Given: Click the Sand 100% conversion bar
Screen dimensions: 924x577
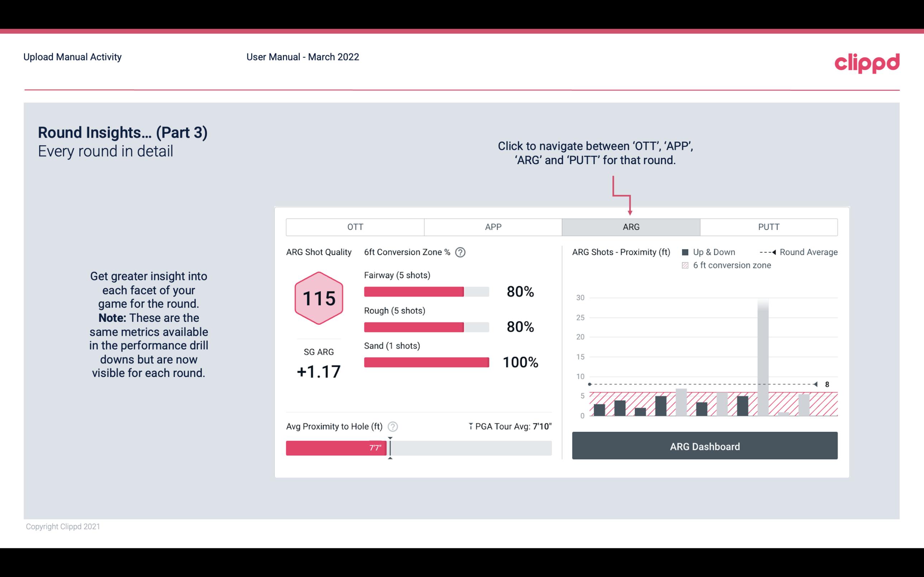Looking at the screenshot, I should pyautogui.click(x=426, y=362).
